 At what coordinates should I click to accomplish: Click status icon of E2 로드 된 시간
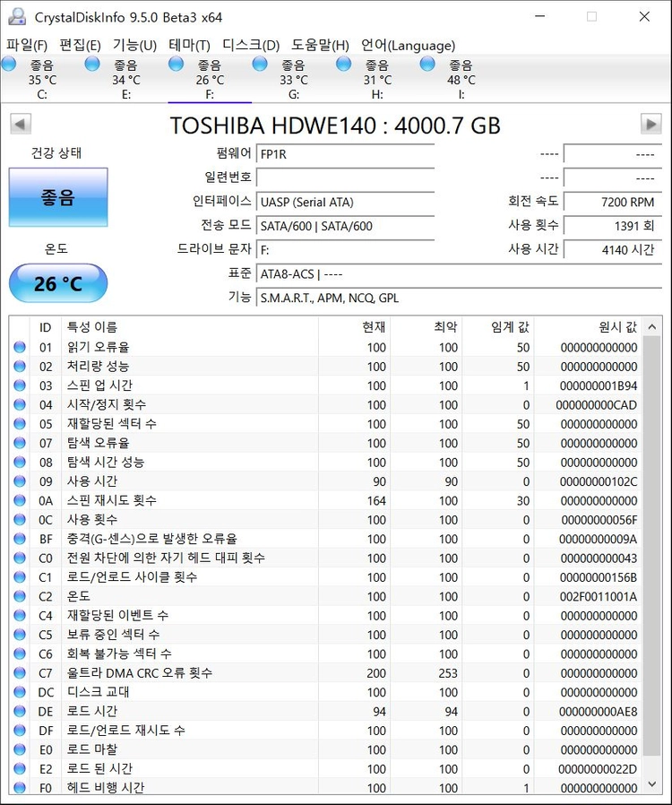(x=20, y=768)
